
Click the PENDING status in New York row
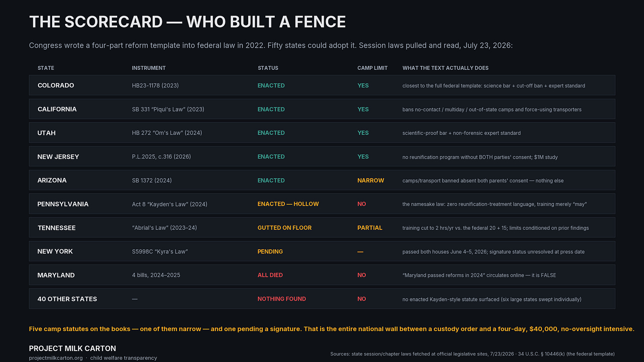270,251
